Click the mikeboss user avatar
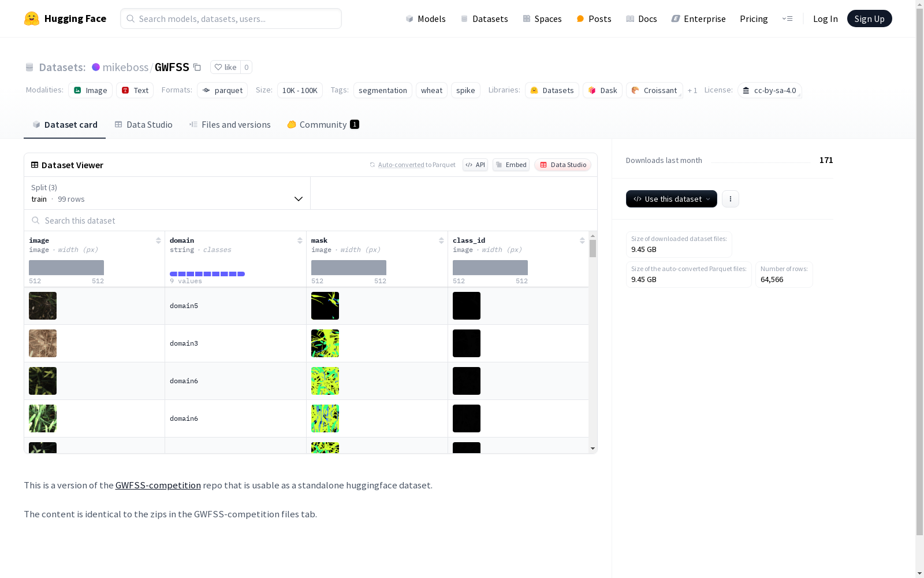924x578 pixels. coord(96,67)
